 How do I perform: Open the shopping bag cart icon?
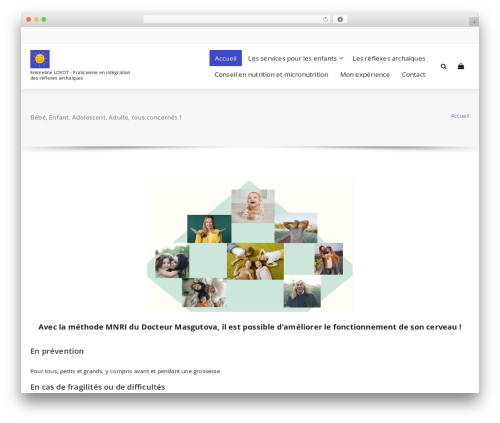click(461, 66)
